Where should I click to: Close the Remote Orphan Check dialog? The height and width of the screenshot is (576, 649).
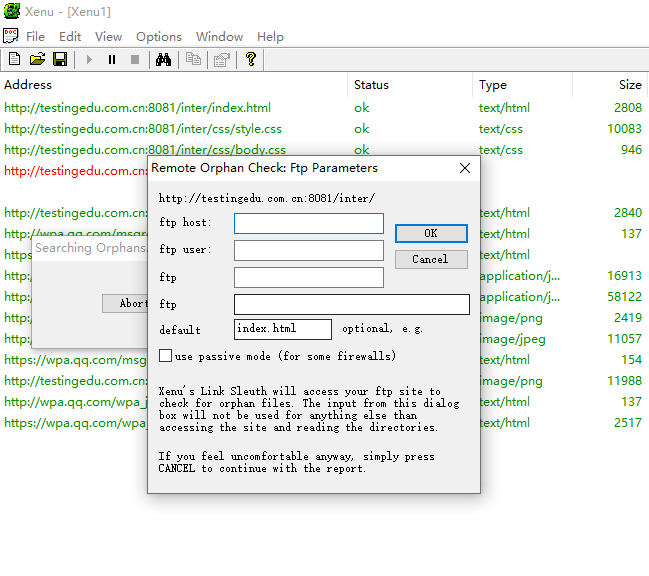[465, 168]
